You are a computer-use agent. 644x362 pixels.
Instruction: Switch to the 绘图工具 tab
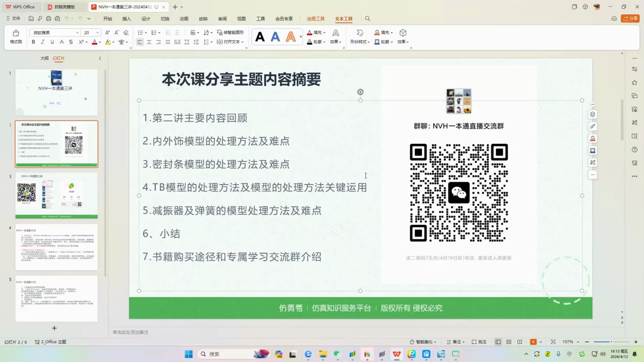click(316, 19)
